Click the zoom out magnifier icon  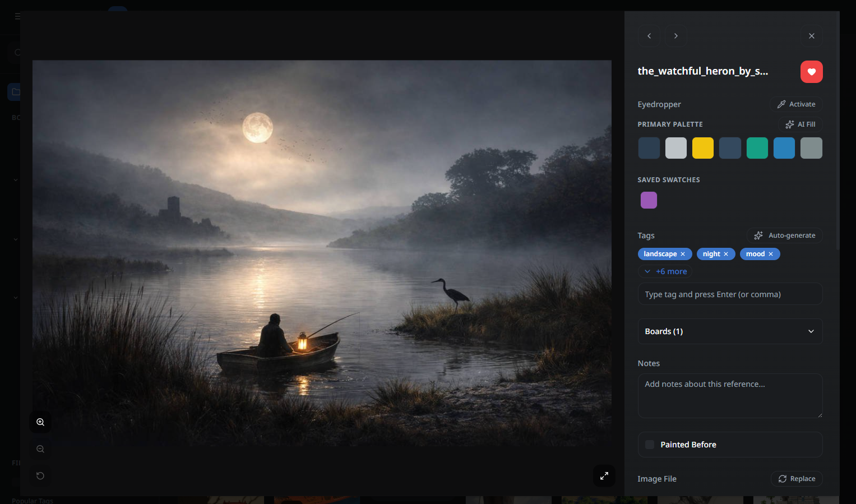tap(40, 449)
